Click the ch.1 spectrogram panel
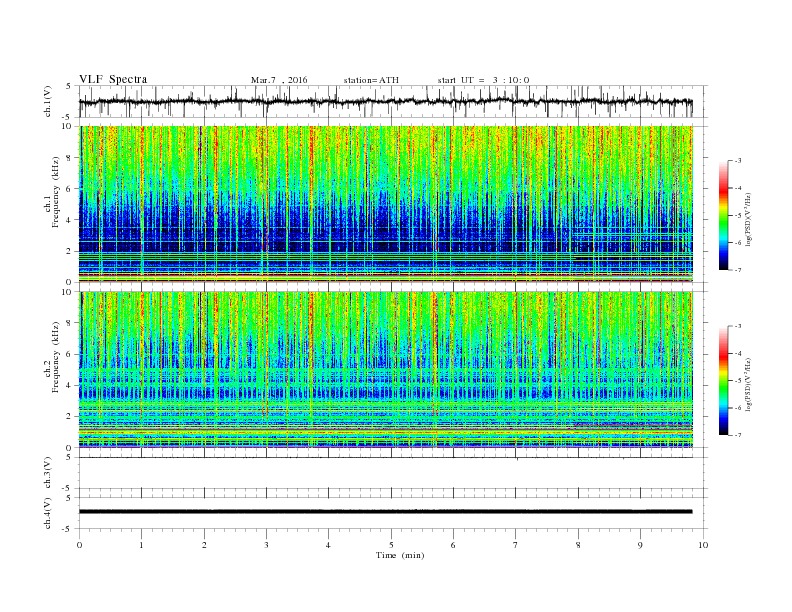 tap(386, 203)
